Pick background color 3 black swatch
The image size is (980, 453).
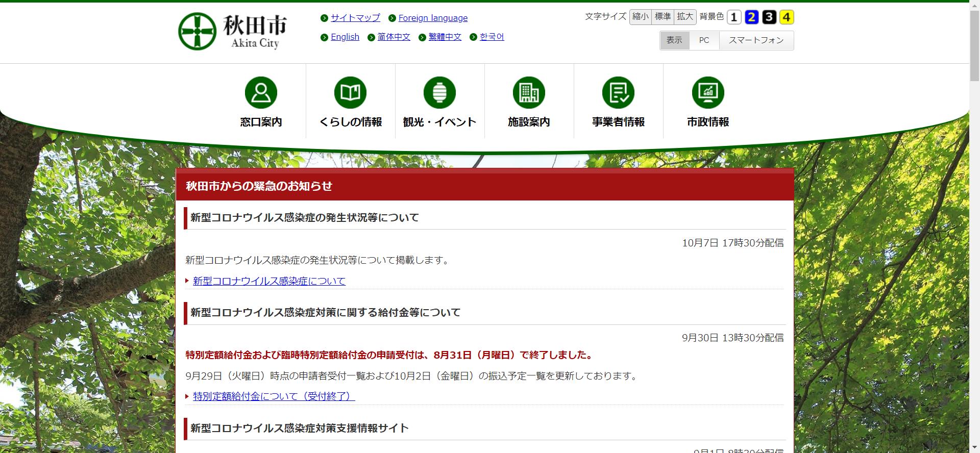[x=769, y=17]
